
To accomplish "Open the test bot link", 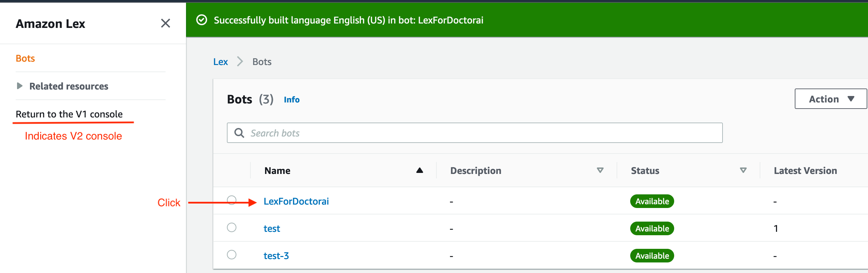I will (x=272, y=228).
